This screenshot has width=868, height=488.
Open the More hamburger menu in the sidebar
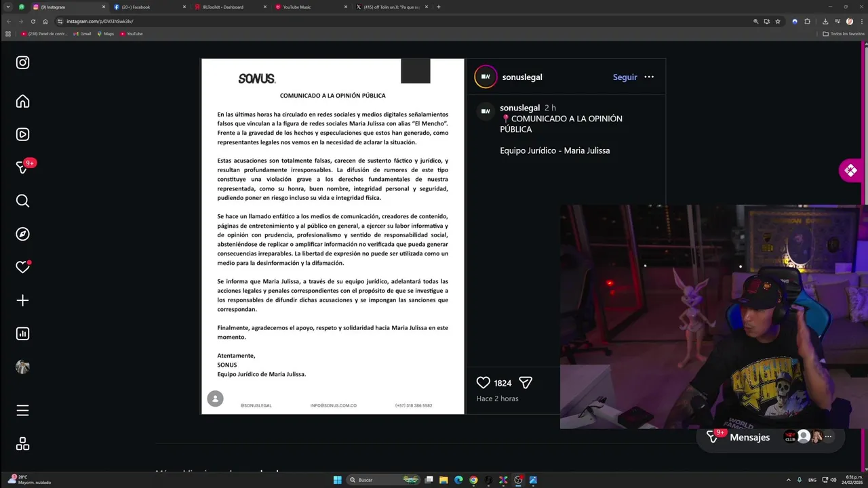pos(22,411)
